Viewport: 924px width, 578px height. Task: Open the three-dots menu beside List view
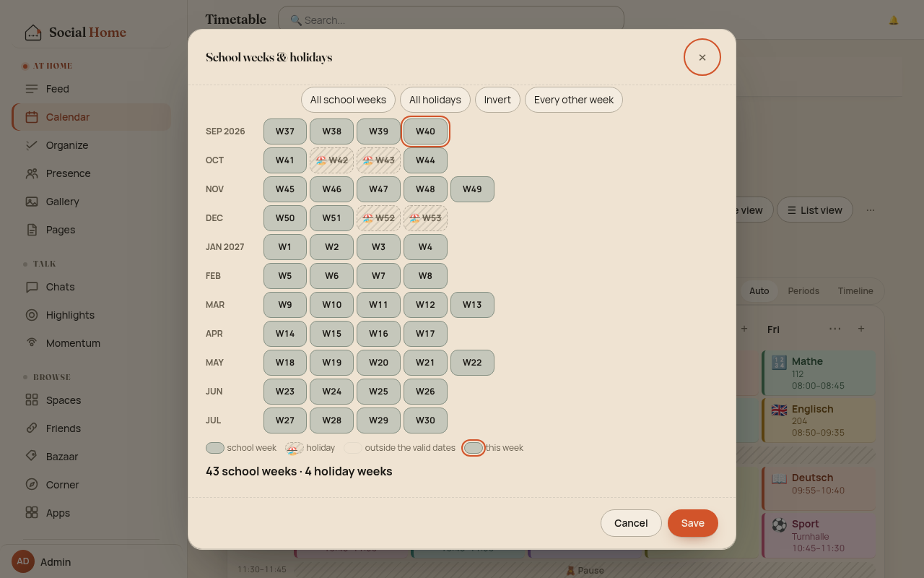pyautogui.click(x=871, y=210)
